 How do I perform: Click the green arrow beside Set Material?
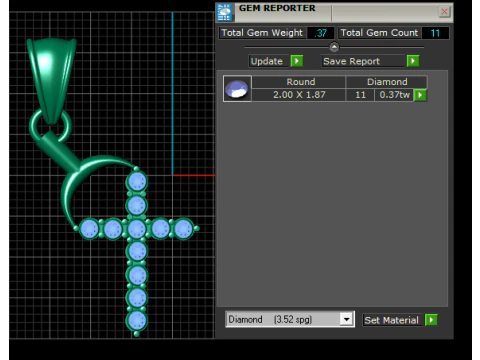(431, 320)
